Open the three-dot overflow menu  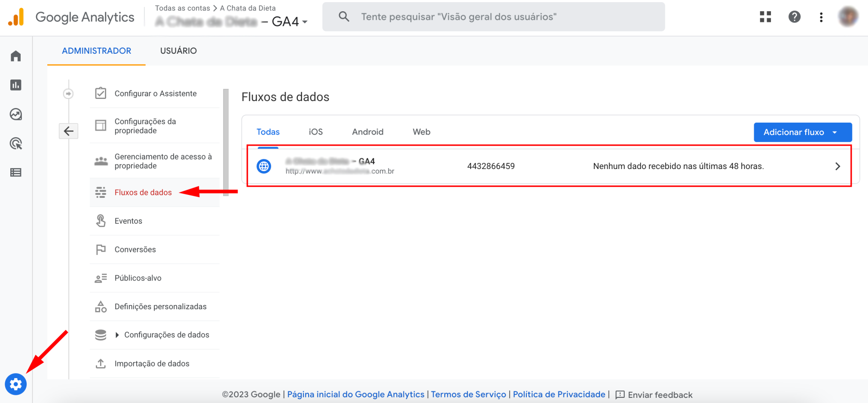pyautogui.click(x=821, y=17)
